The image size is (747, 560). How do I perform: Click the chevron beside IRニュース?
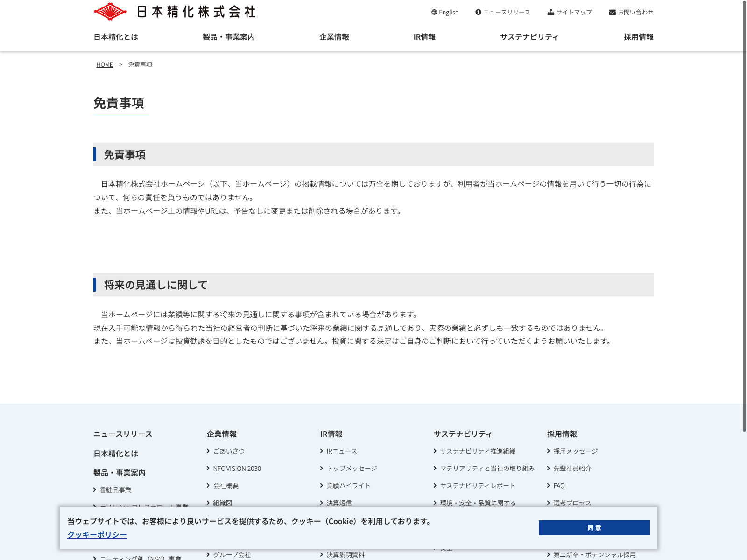pos(322,451)
